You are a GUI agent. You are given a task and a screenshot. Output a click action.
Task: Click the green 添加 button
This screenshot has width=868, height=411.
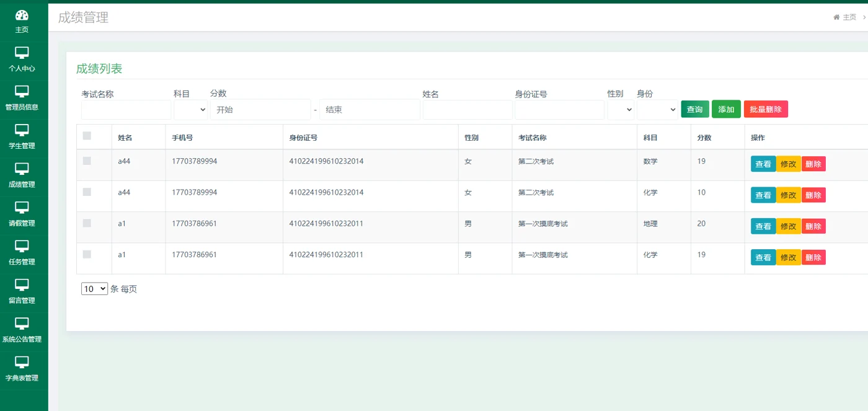tap(726, 109)
